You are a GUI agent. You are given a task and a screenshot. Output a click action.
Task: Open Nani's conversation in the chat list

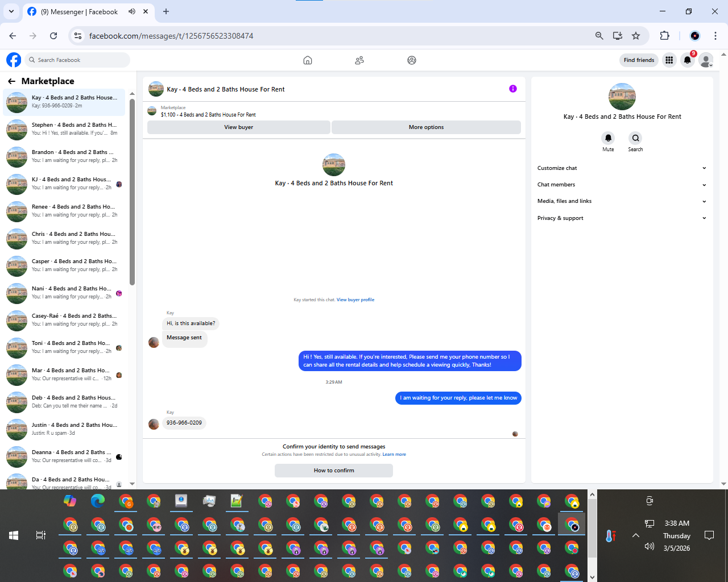[x=64, y=293]
